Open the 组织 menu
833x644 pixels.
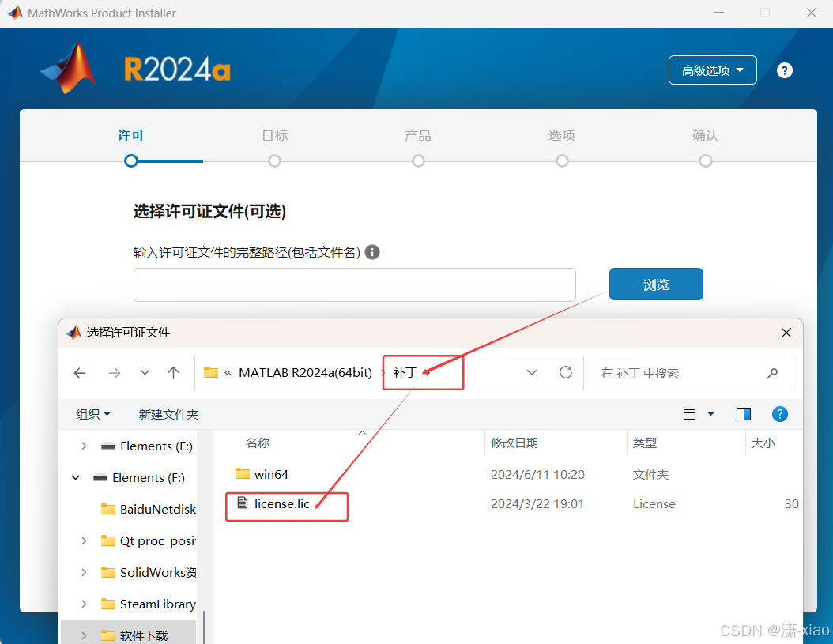pyautogui.click(x=93, y=415)
